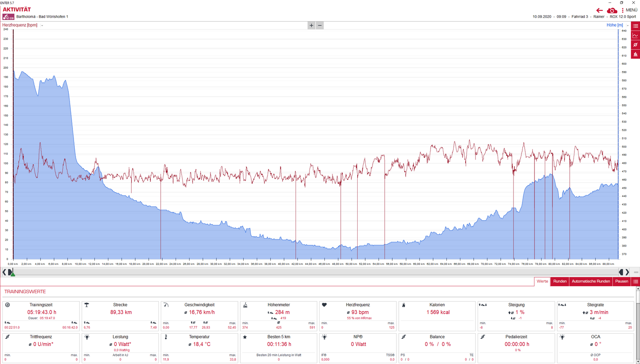Toggle the average values icon
Viewport: 640px width, 364px height.
pos(635,45)
